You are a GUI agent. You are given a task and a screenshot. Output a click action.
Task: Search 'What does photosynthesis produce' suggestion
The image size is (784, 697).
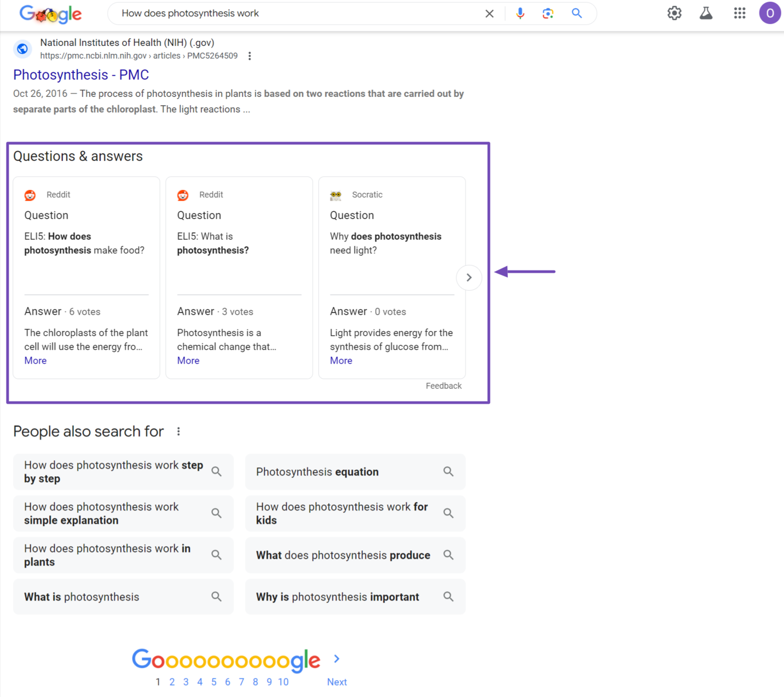point(355,555)
